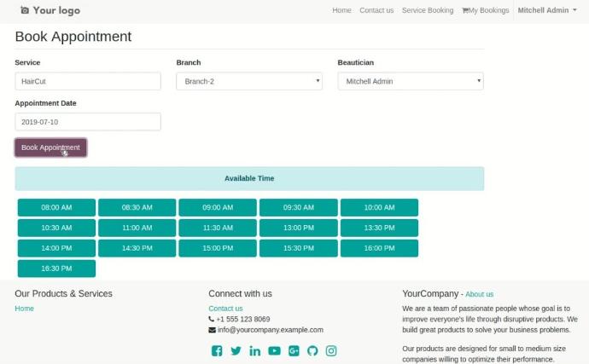Select the 14:00 PM time slot
The width and height of the screenshot is (589, 364).
coord(56,248)
